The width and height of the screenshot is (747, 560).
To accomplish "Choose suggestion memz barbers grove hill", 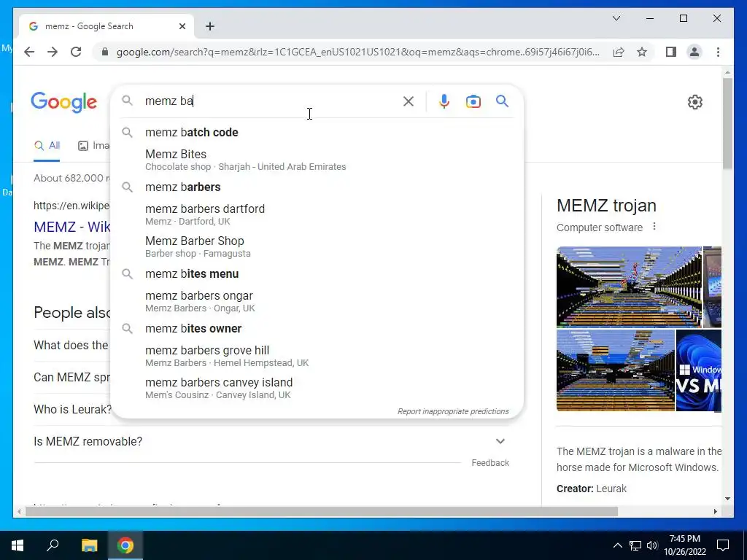I will point(317,356).
